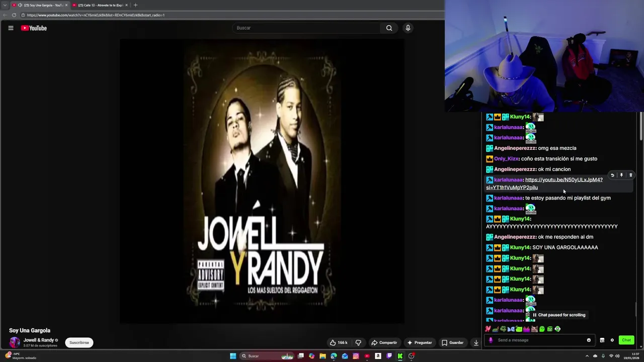The height and width of the screenshot is (362, 644).
Task: Open OBS Studio from the taskbar
Action: [412, 356]
